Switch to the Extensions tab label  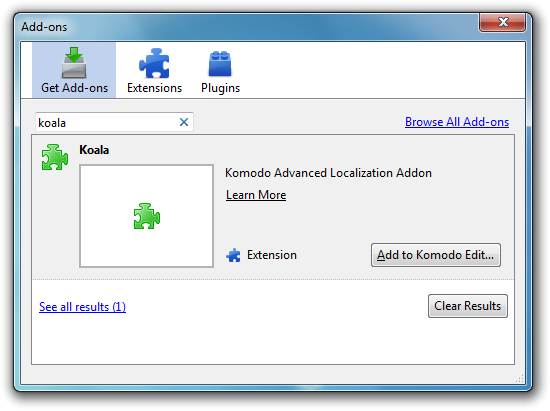coord(154,88)
